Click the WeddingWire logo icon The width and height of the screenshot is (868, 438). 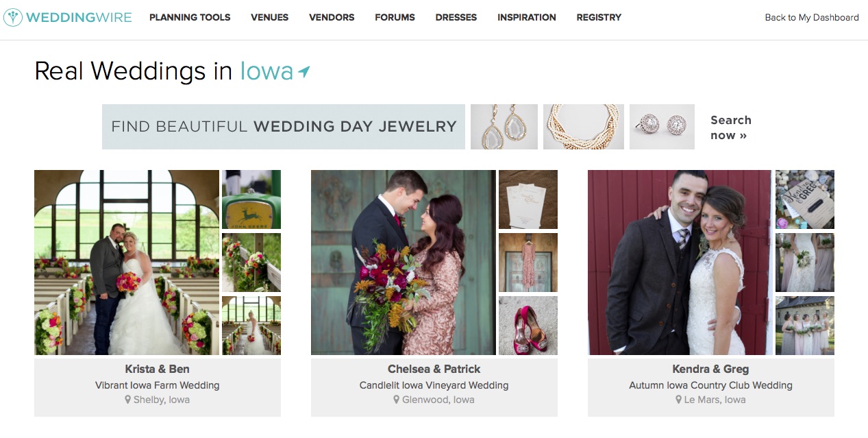click(x=12, y=17)
